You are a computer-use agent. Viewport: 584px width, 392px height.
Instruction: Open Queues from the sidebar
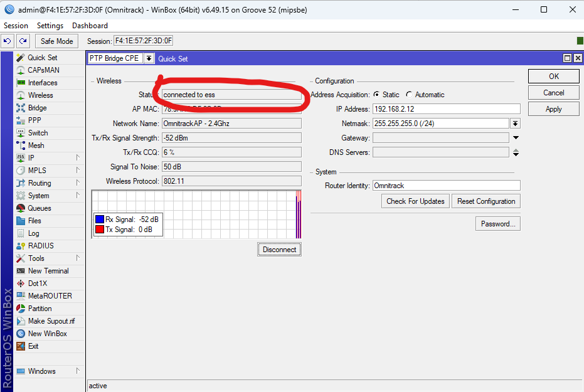coord(21,208)
